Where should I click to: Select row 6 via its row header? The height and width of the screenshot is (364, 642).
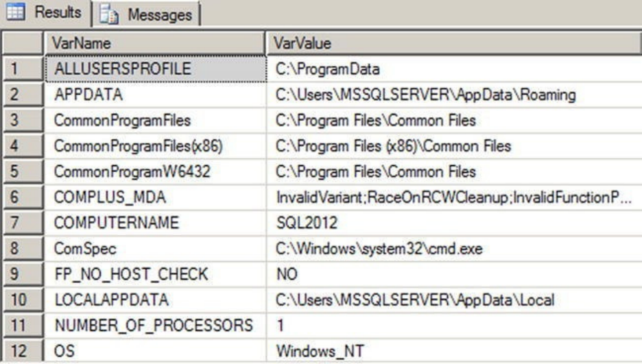pos(23,197)
